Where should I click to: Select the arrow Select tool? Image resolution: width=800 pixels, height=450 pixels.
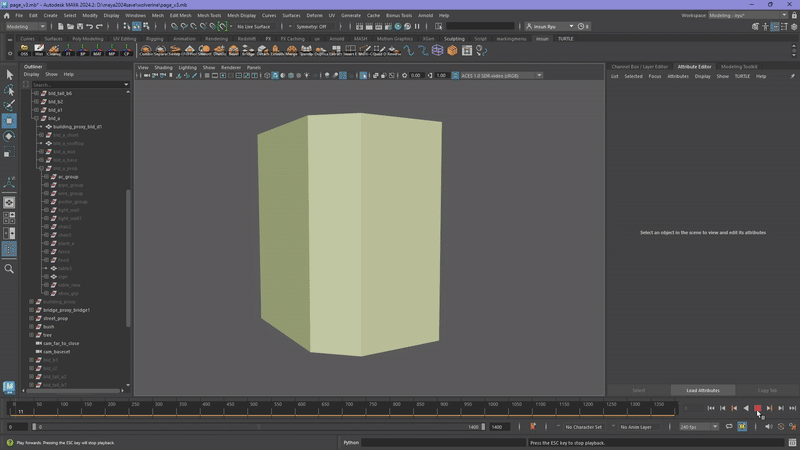[9, 75]
